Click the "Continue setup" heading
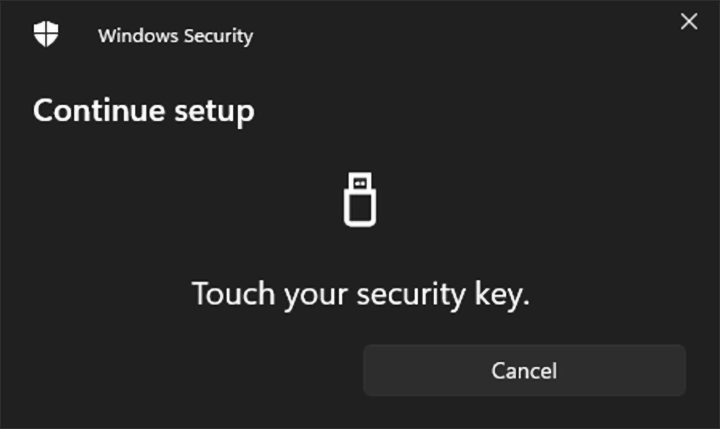Viewport: 720px width, 429px height. click(x=143, y=110)
